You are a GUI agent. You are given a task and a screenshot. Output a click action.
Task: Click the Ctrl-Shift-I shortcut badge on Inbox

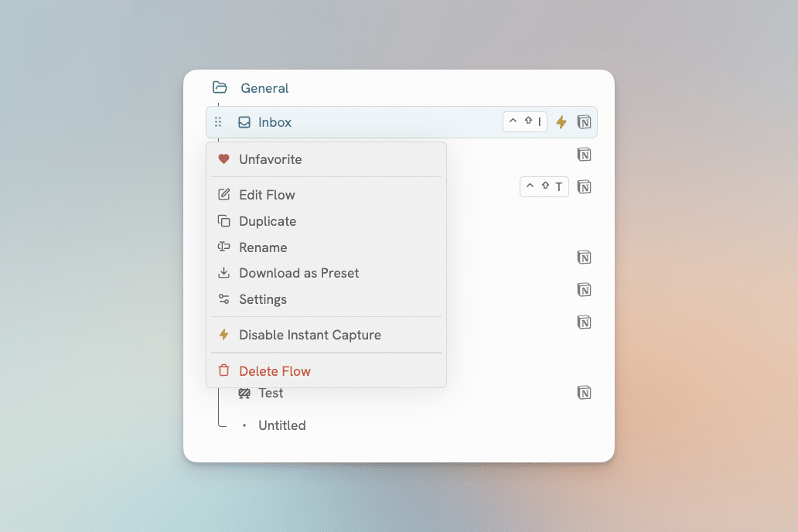pos(525,122)
